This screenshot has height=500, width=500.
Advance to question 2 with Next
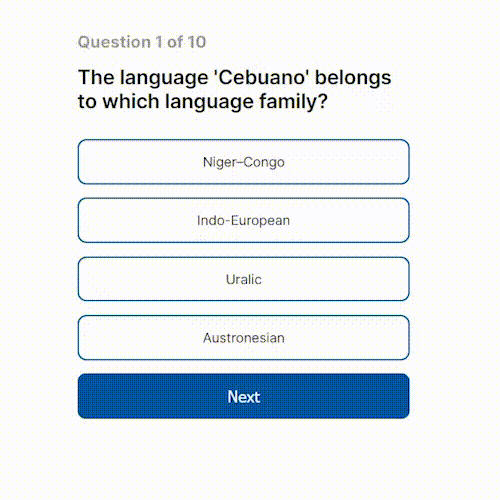pos(244,396)
